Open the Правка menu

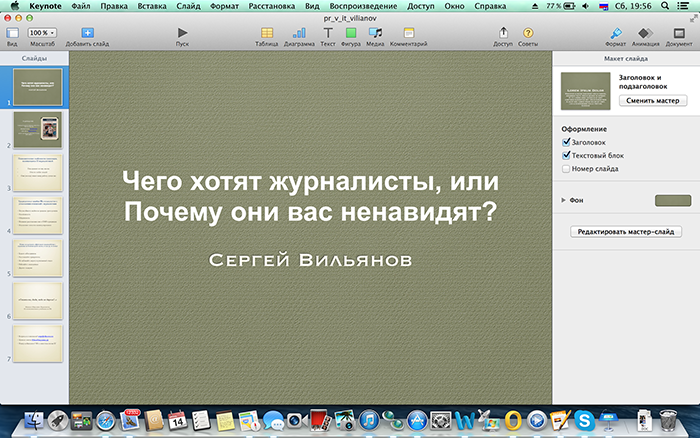[114, 6]
